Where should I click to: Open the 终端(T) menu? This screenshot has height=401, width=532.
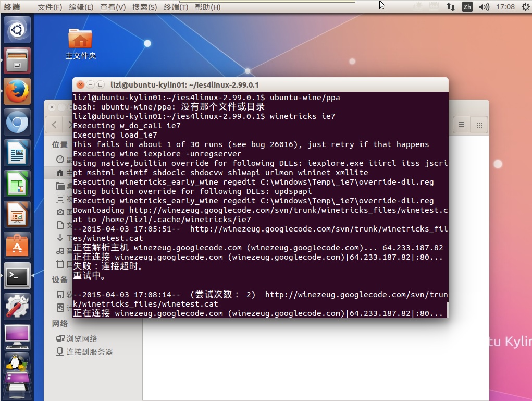click(x=176, y=7)
